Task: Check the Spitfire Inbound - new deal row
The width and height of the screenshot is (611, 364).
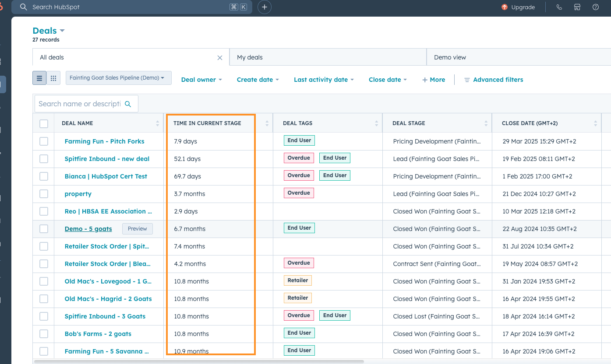Action: [44, 159]
